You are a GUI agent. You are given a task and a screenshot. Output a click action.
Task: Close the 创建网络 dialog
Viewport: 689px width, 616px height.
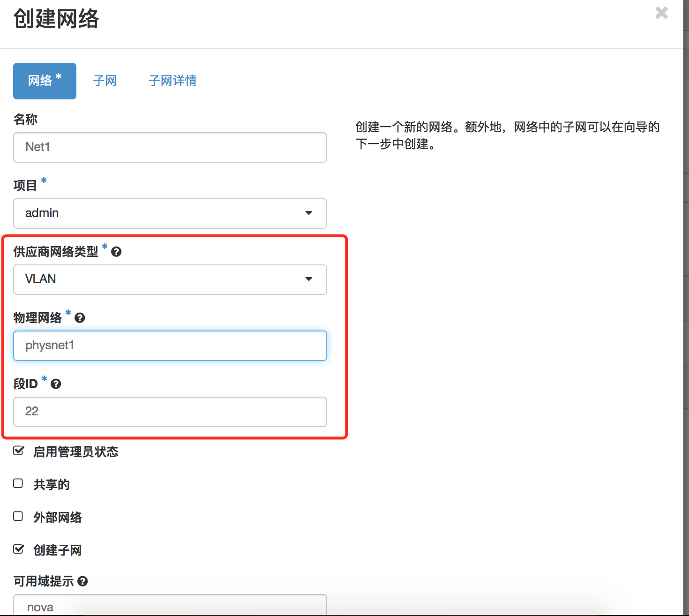pos(661,13)
